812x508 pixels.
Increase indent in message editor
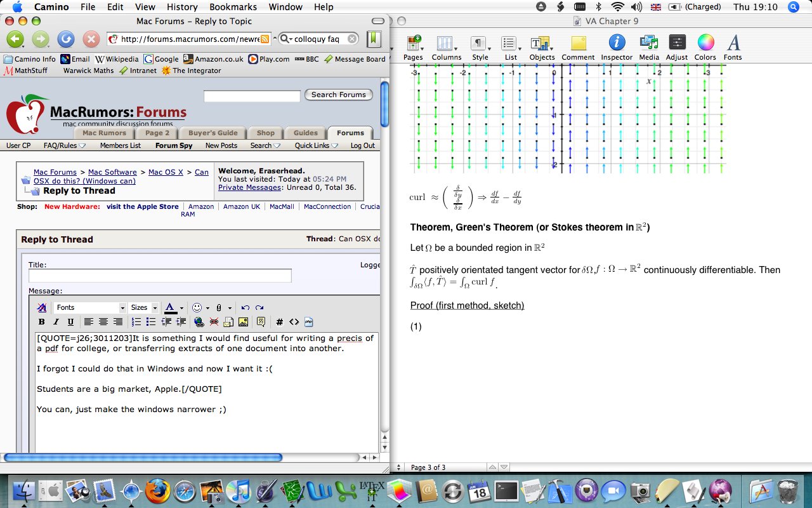(x=181, y=322)
